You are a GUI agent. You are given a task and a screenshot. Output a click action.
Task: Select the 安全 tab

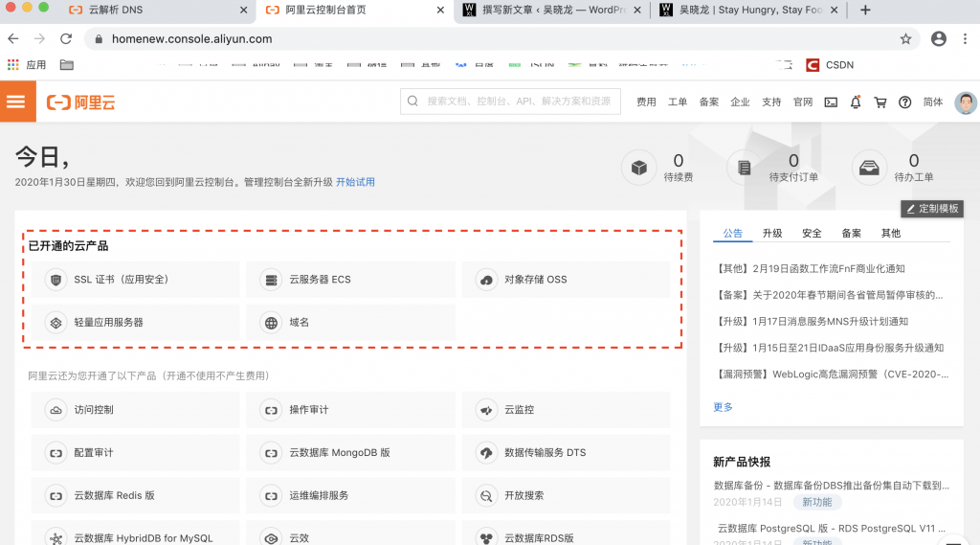tap(812, 234)
